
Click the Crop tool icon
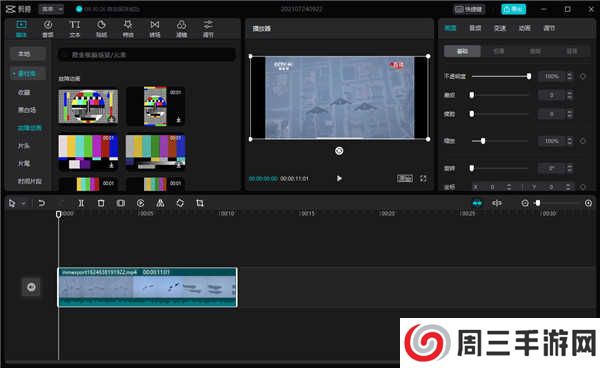pyautogui.click(x=200, y=203)
